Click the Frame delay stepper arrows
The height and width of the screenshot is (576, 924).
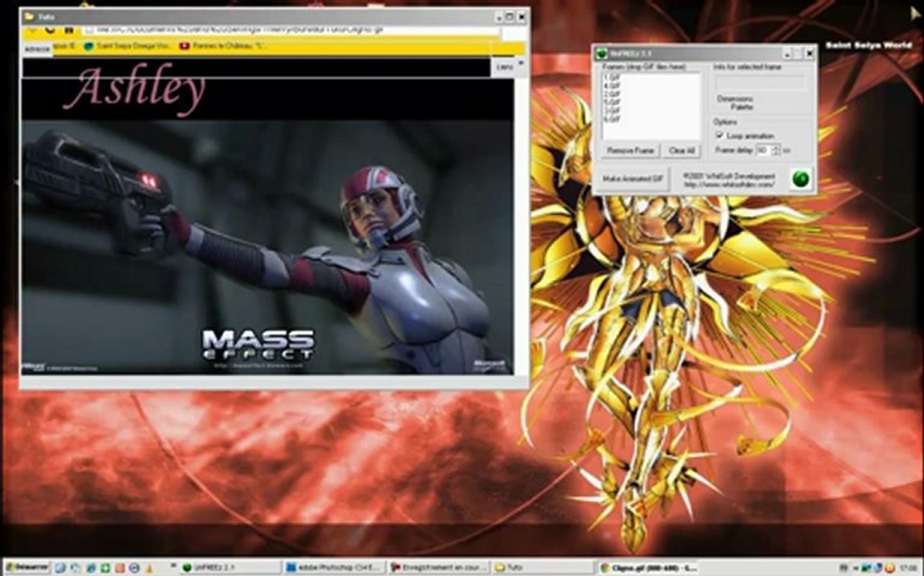pos(775,150)
